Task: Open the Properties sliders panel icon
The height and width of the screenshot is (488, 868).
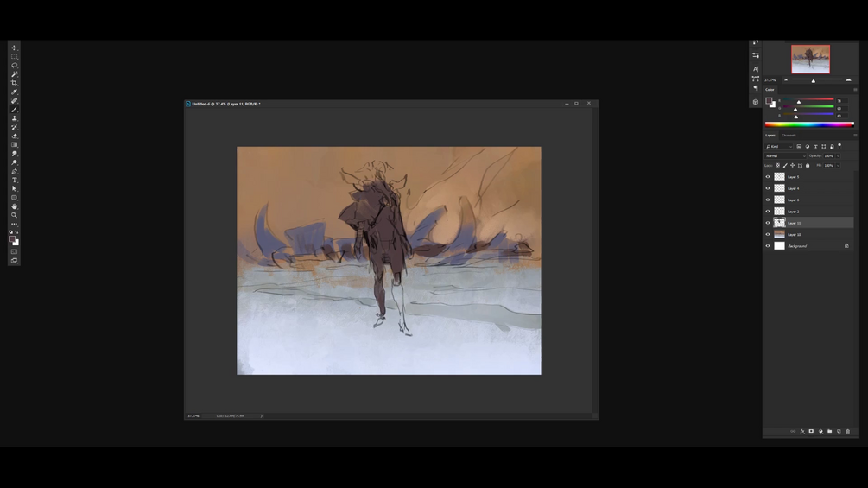Action: [756, 55]
